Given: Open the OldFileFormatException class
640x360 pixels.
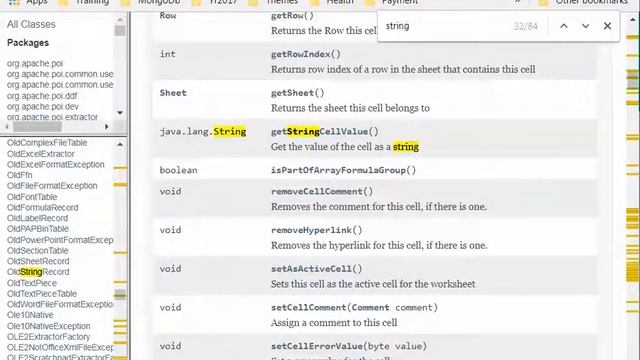Looking at the screenshot, I should coord(52,186).
